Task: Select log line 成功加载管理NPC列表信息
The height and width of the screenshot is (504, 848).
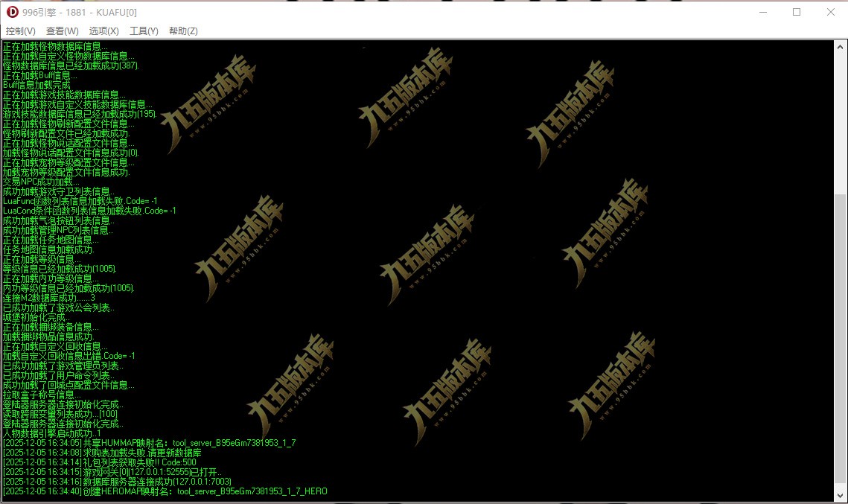Action: [x=58, y=230]
